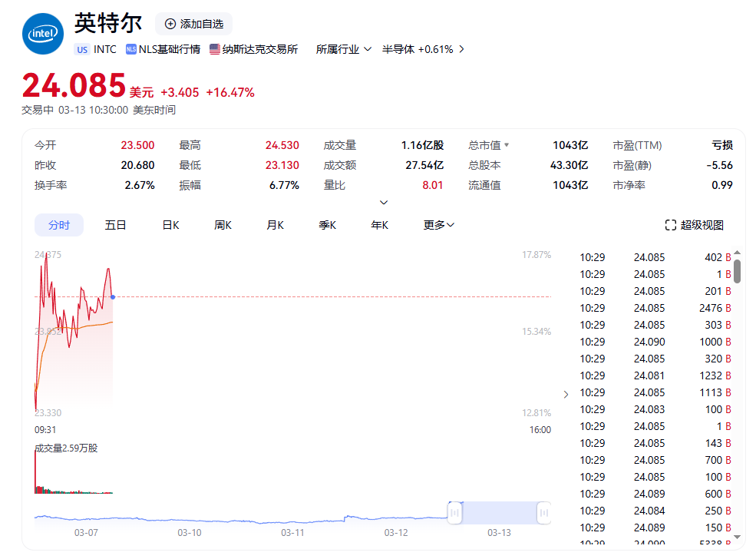Click the +16.47% change value
The height and width of the screenshot is (559, 756).
click(x=230, y=93)
